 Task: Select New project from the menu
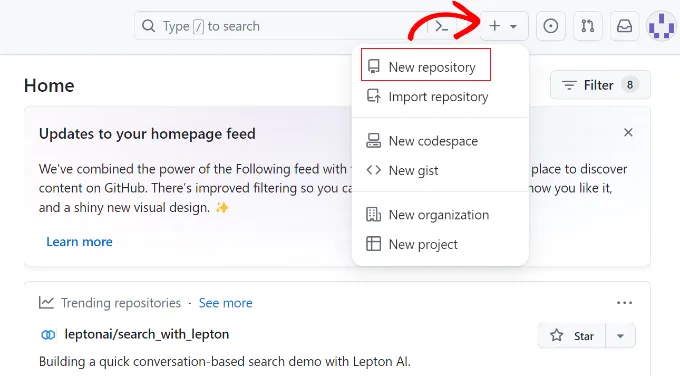click(x=440, y=244)
